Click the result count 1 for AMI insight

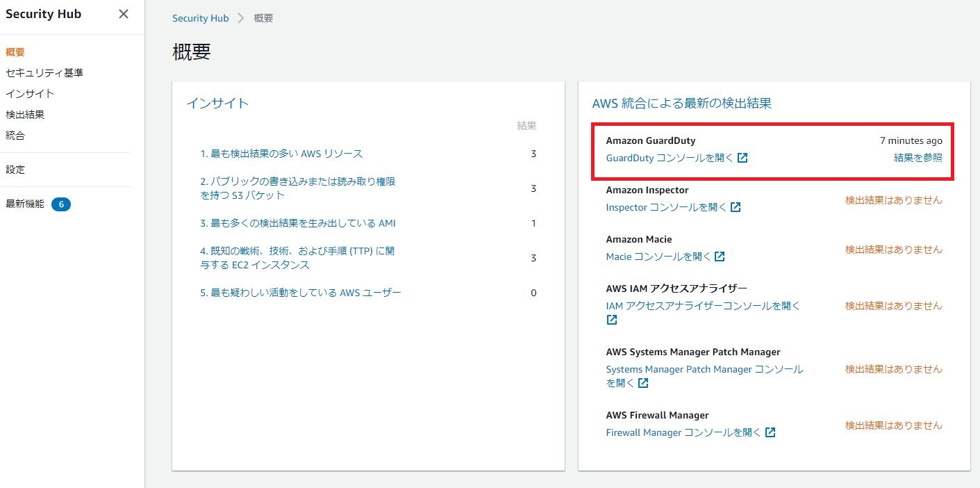tap(533, 223)
